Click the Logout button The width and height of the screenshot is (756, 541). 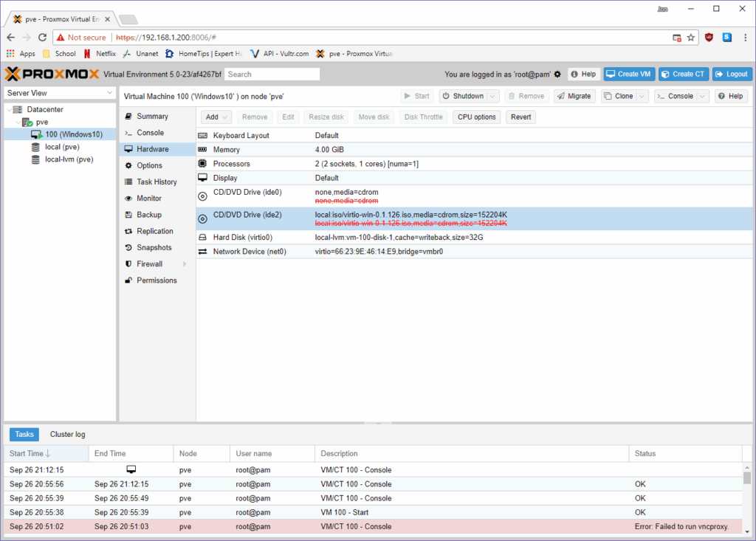click(732, 74)
